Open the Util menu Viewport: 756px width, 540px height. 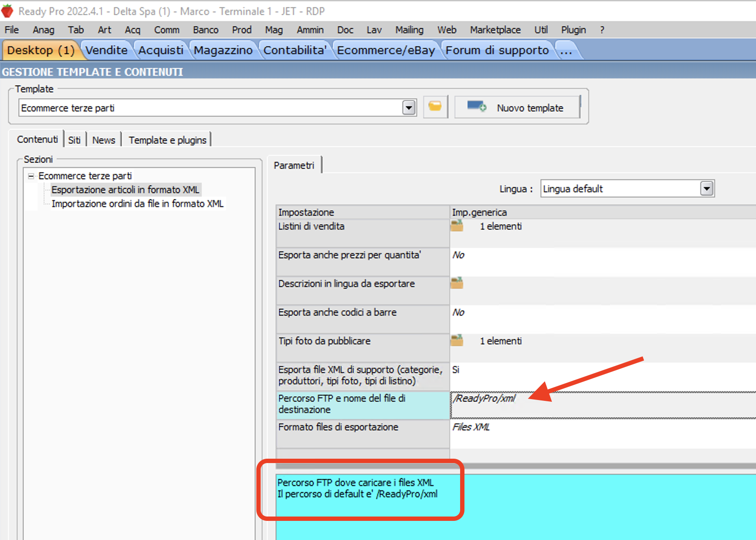point(541,30)
